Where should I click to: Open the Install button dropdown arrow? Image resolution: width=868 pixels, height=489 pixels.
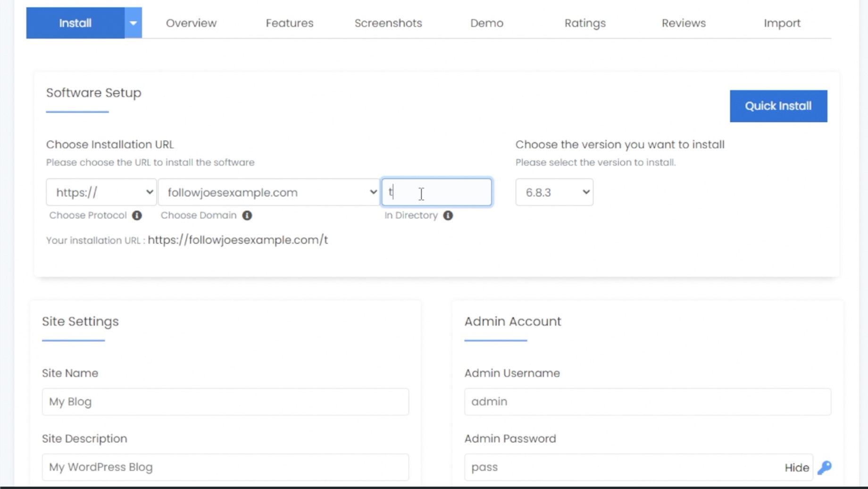click(133, 22)
